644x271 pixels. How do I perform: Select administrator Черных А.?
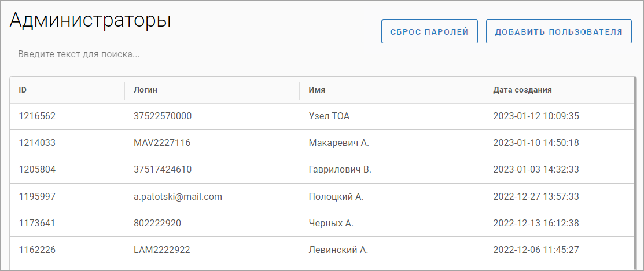(x=331, y=224)
